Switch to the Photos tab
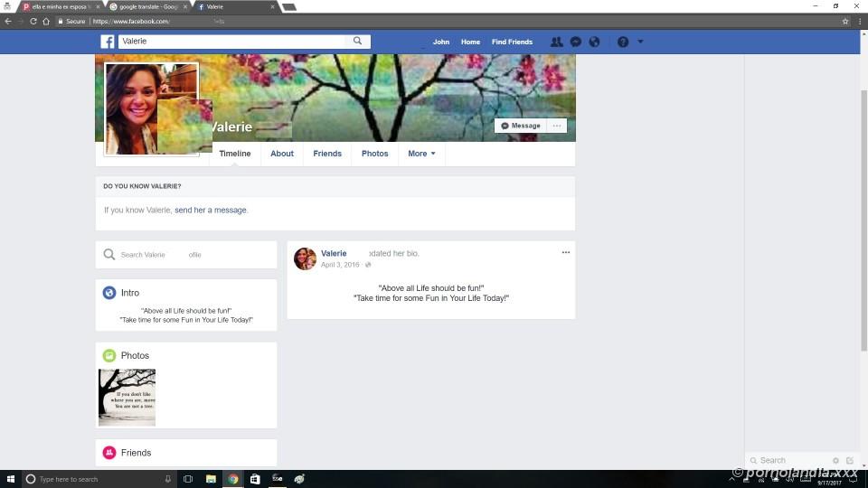 point(374,154)
